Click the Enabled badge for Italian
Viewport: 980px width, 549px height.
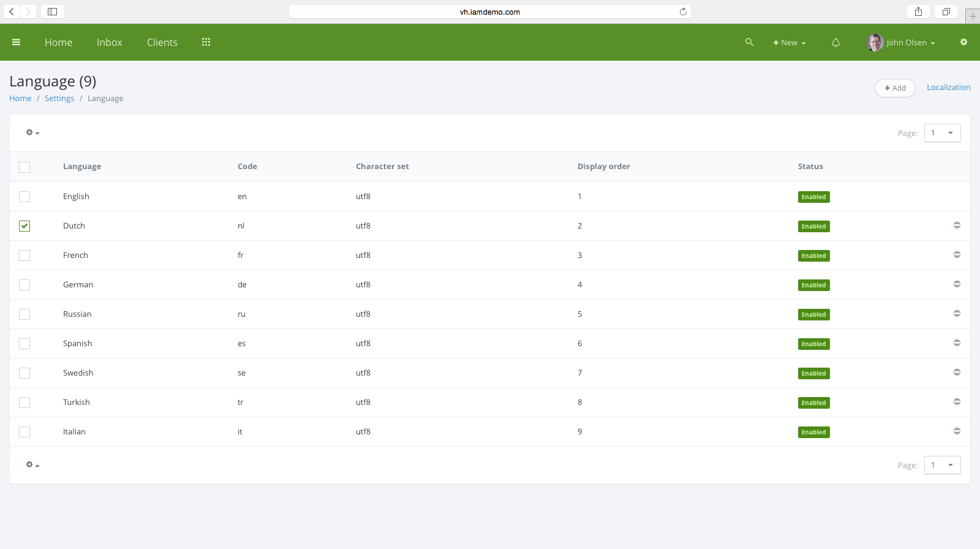(814, 432)
